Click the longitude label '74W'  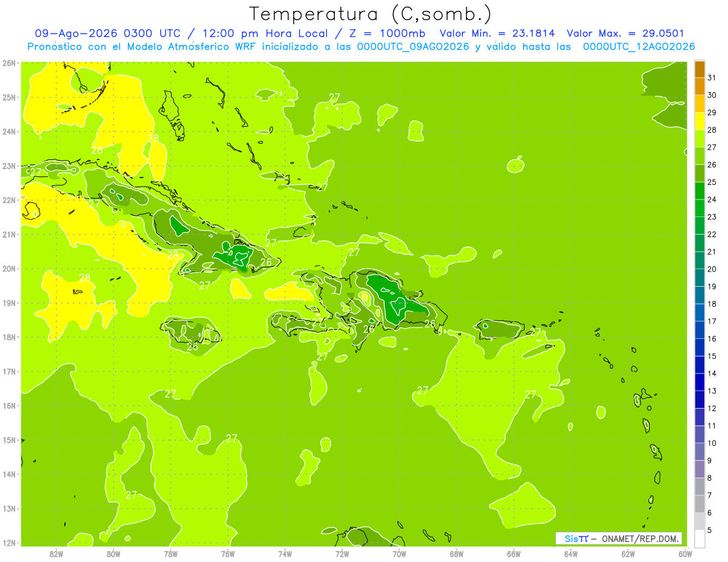point(285,554)
